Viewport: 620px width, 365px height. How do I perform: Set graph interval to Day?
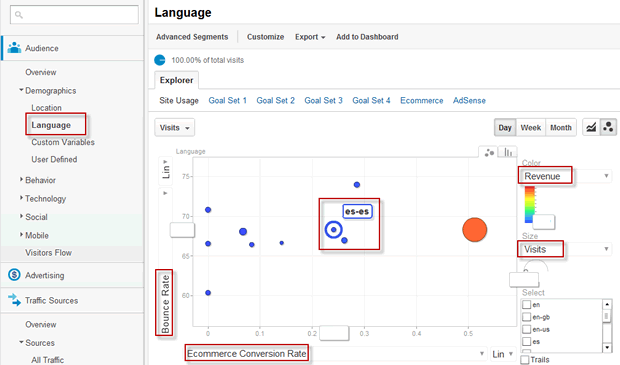pos(505,127)
